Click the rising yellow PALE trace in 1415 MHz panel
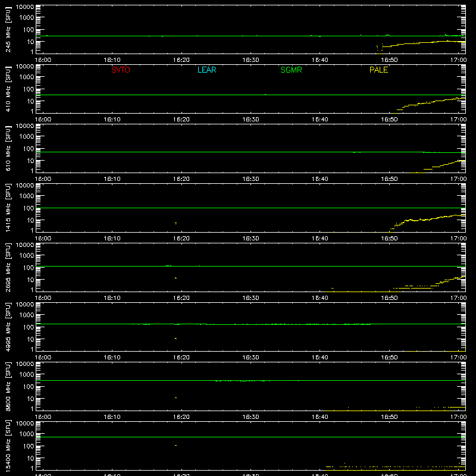476x476 pixels. point(428,220)
